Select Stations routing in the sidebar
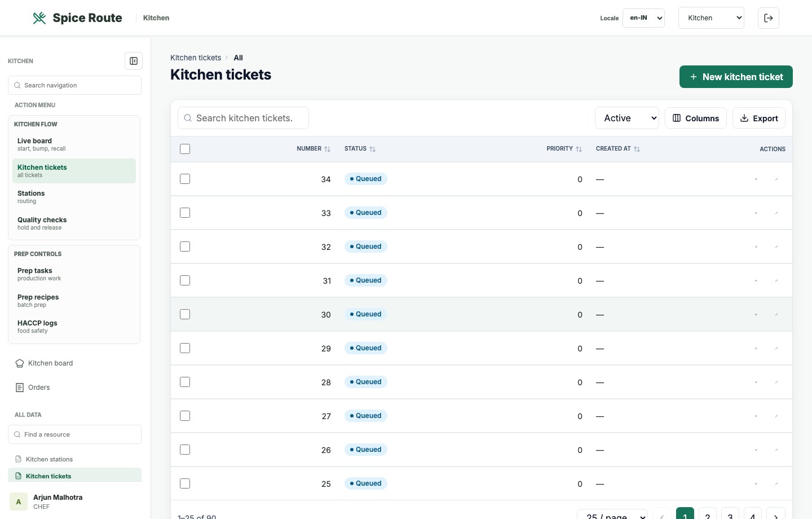The image size is (812, 519). point(74,197)
